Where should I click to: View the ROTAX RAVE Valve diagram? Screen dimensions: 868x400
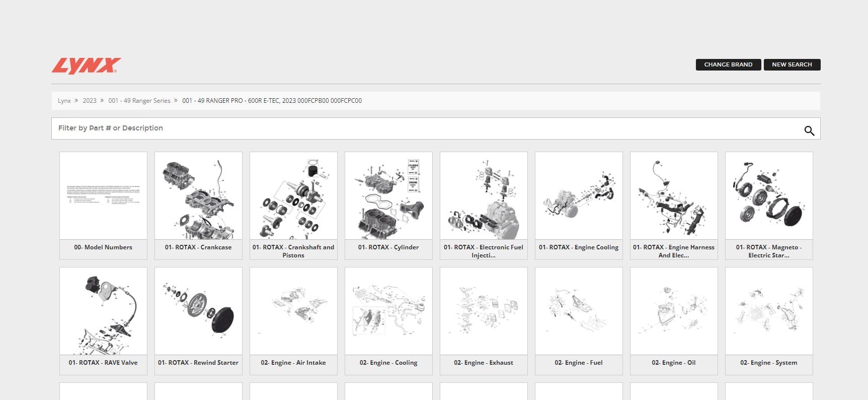(x=103, y=311)
